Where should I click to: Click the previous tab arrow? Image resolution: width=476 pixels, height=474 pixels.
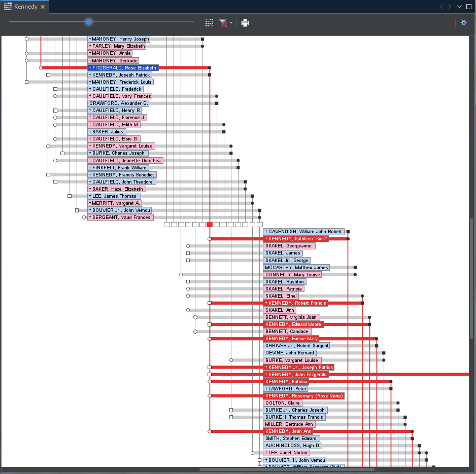click(441, 7)
